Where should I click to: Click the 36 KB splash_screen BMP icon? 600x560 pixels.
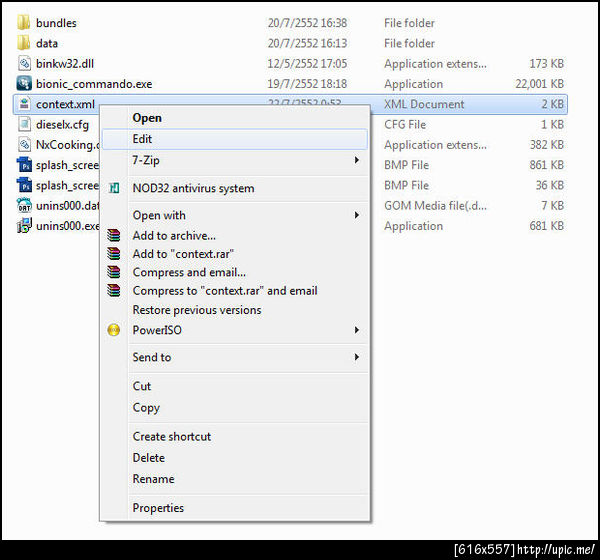[24, 185]
